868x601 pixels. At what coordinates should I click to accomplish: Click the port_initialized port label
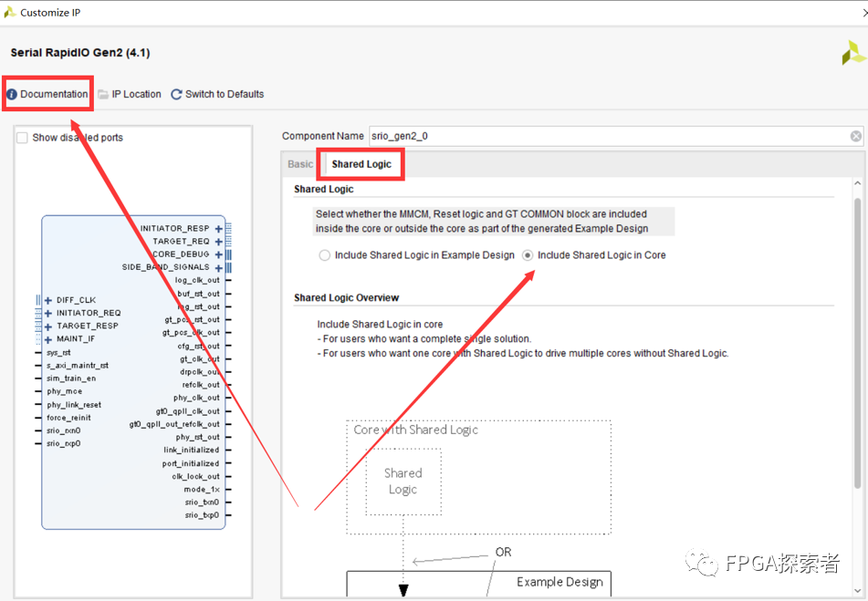coord(191,463)
